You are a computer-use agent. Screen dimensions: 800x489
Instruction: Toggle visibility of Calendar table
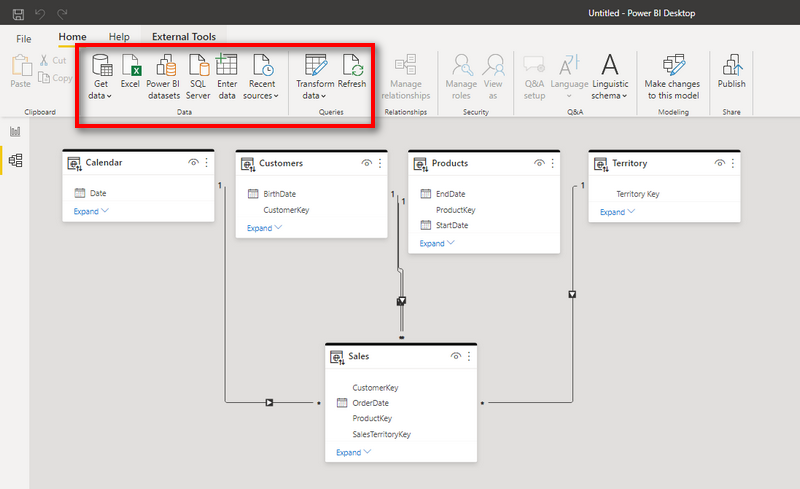tap(193, 162)
